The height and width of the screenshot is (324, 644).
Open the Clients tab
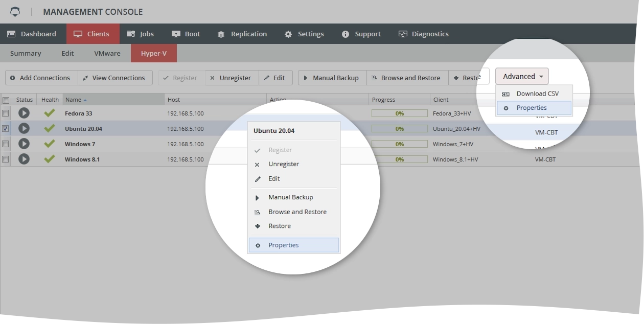[93, 34]
